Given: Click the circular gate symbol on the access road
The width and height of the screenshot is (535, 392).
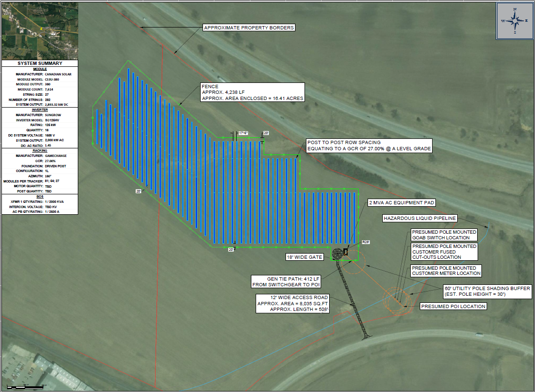Looking at the screenshot, I should point(337,254).
